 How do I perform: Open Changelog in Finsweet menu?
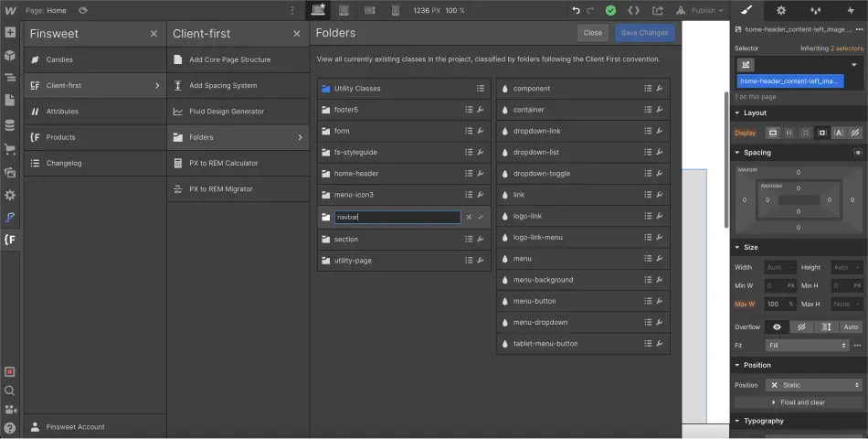coord(95,163)
